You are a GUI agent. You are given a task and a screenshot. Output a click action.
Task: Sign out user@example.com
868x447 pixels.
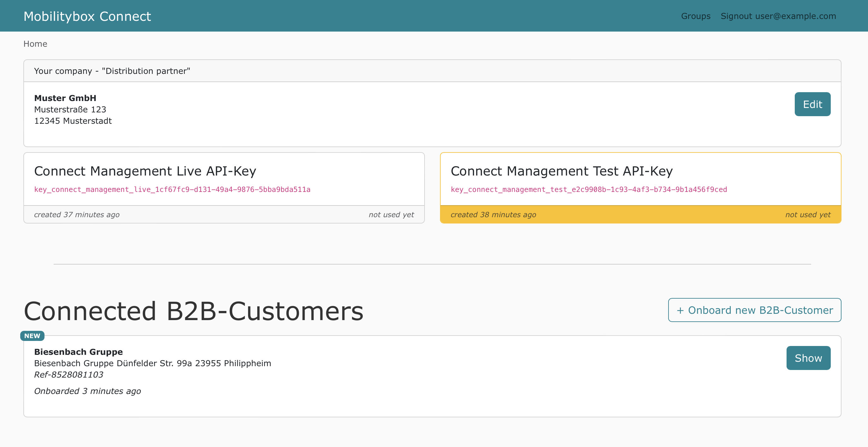pyautogui.click(x=778, y=16)
